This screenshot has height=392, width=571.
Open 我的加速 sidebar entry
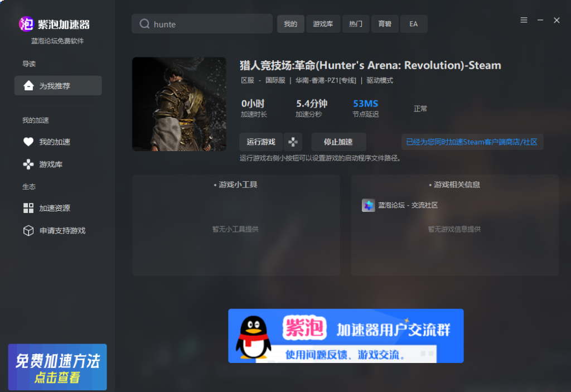pyautogui.click(x=55, y=142)
